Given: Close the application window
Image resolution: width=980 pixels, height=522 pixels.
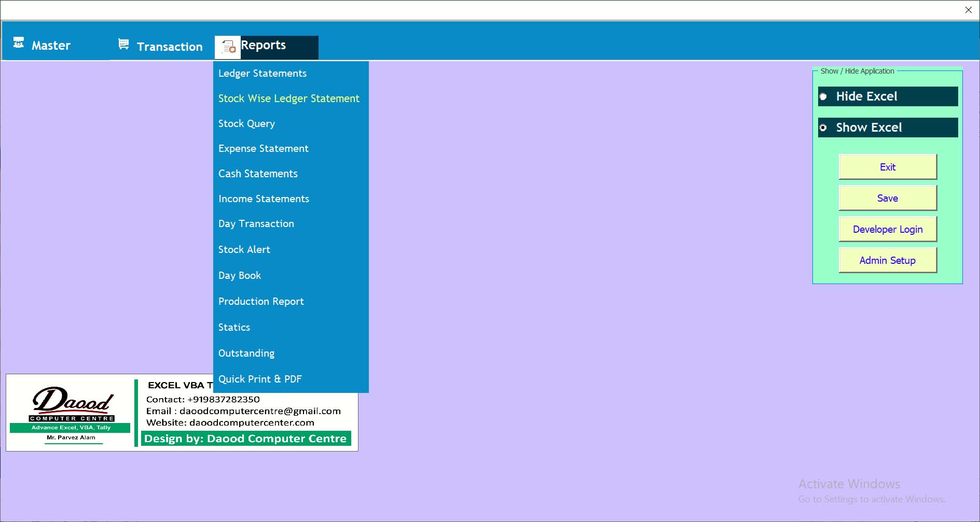Looking at the screenshot, I should 968,10.
